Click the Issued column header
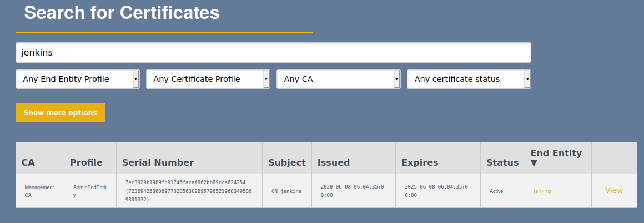644x223 pixels. (x=334, y=162)
